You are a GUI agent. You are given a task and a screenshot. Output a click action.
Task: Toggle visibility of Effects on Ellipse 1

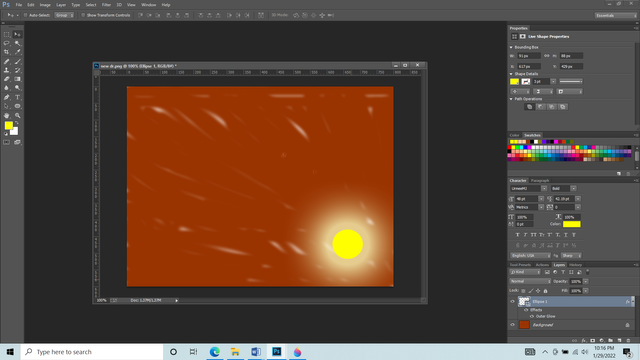pos(526,310)
